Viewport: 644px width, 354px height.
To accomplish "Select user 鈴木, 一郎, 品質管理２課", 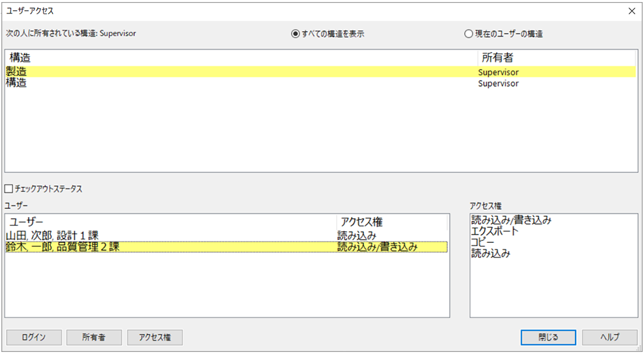I will [x=226, y=247].
